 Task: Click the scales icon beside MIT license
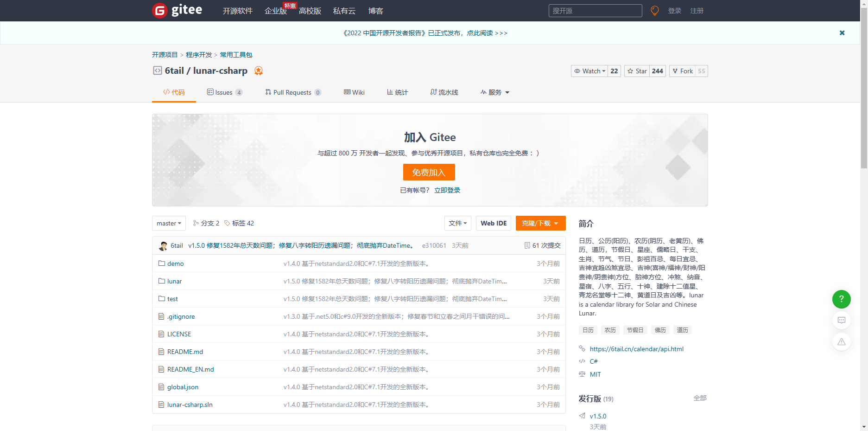click(582, 374)
